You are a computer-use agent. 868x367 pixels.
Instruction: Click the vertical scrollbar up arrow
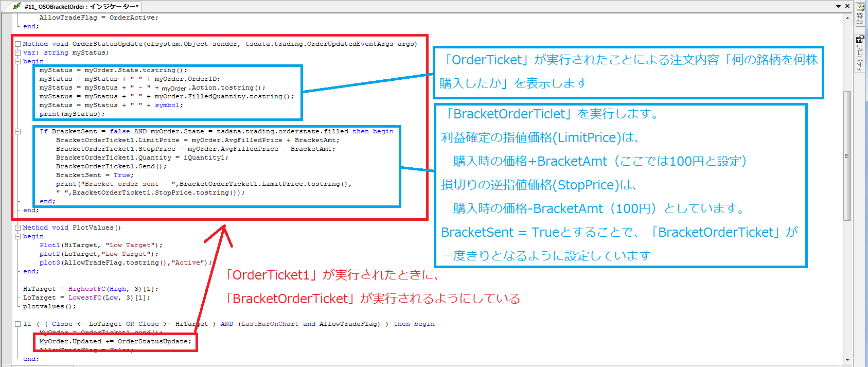[847, 18]
